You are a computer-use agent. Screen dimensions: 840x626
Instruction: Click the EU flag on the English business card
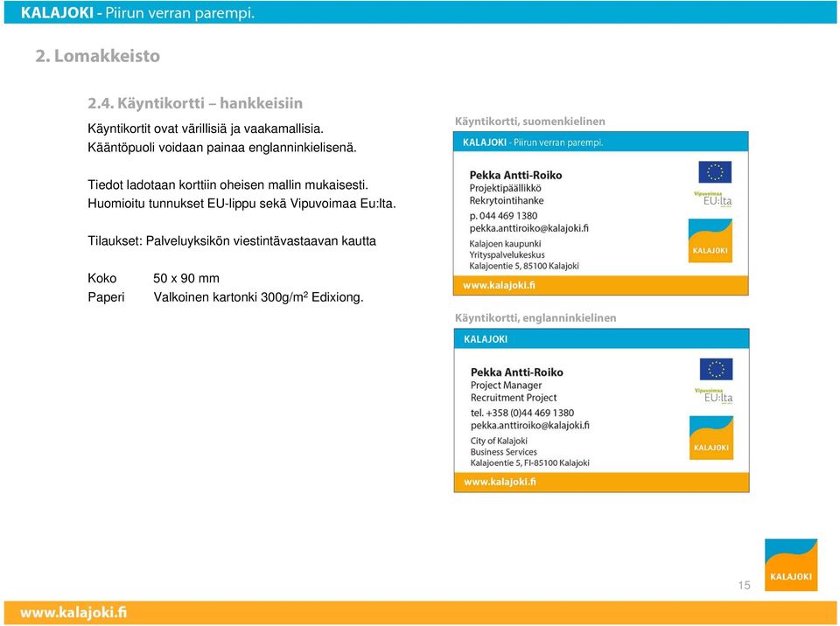716,370
